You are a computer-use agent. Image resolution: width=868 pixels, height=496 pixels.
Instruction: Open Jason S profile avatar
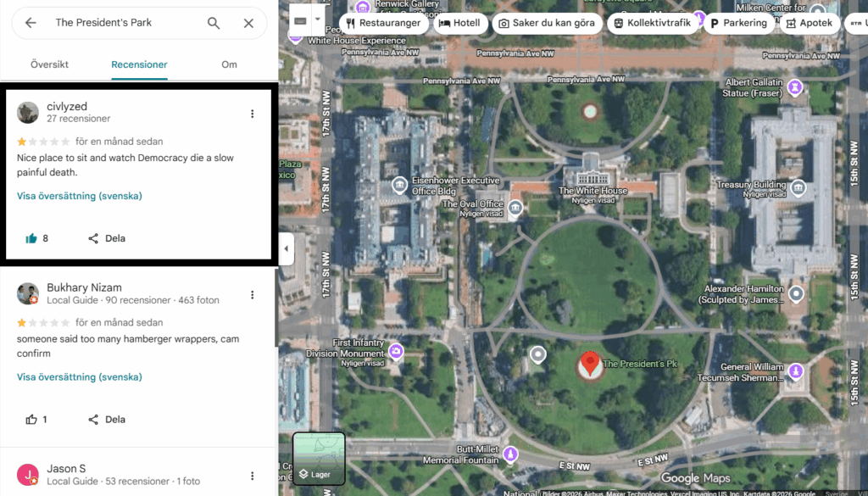point(28,475)
